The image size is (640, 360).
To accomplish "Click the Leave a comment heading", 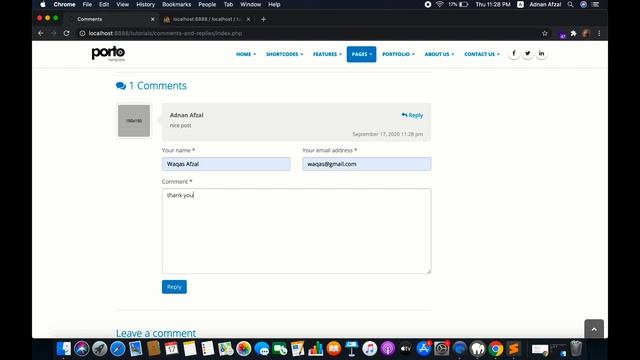I will click(x=156, y=333).
